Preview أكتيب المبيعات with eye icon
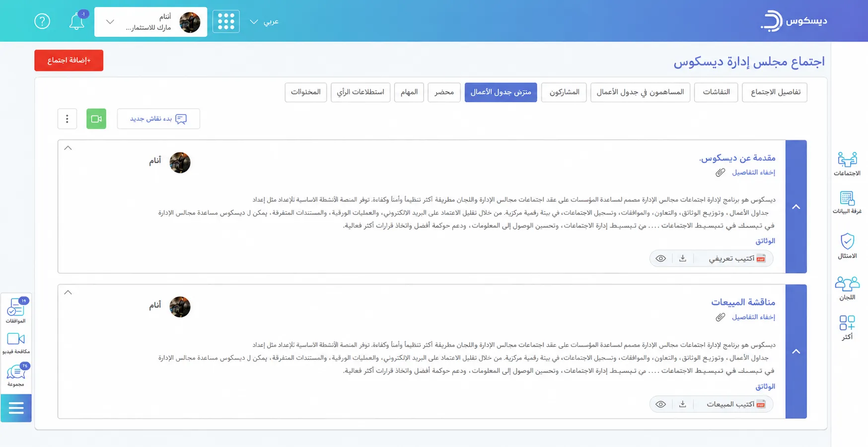868x447 pixels. click(660, 404)
